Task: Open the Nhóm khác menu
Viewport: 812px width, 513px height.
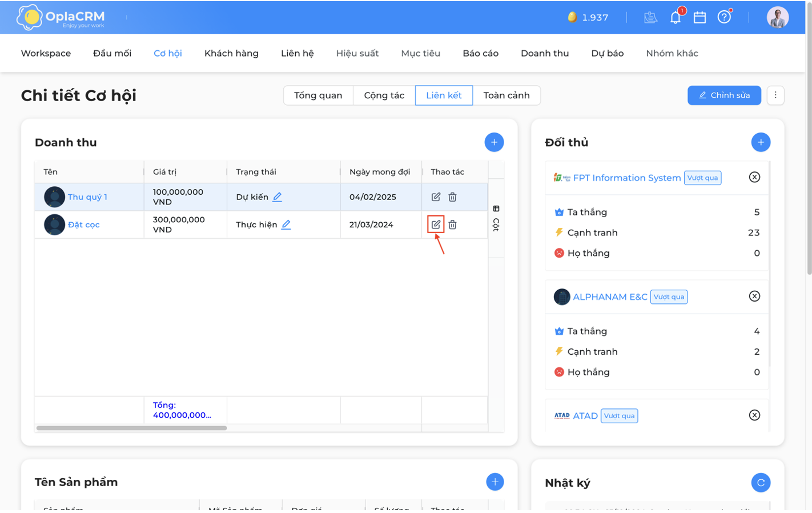Action: [x=672, y=53]
